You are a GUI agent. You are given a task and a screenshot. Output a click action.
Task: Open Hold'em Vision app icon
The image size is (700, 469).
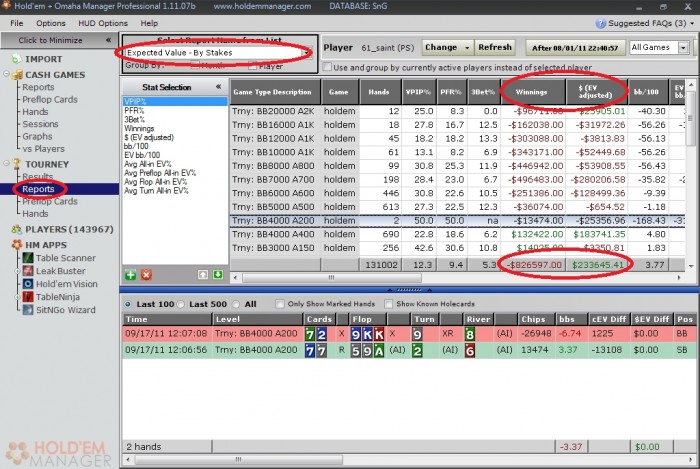point(28,284)
